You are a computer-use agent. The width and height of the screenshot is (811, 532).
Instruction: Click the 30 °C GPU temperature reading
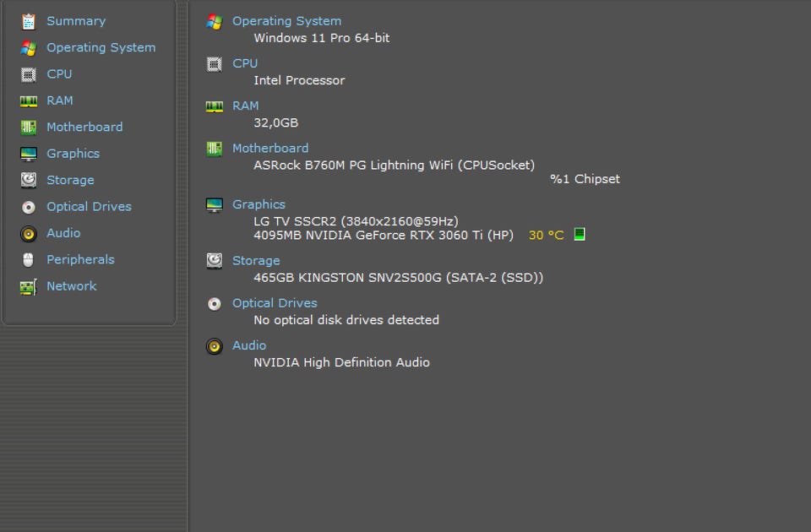(x=546, y=236)
